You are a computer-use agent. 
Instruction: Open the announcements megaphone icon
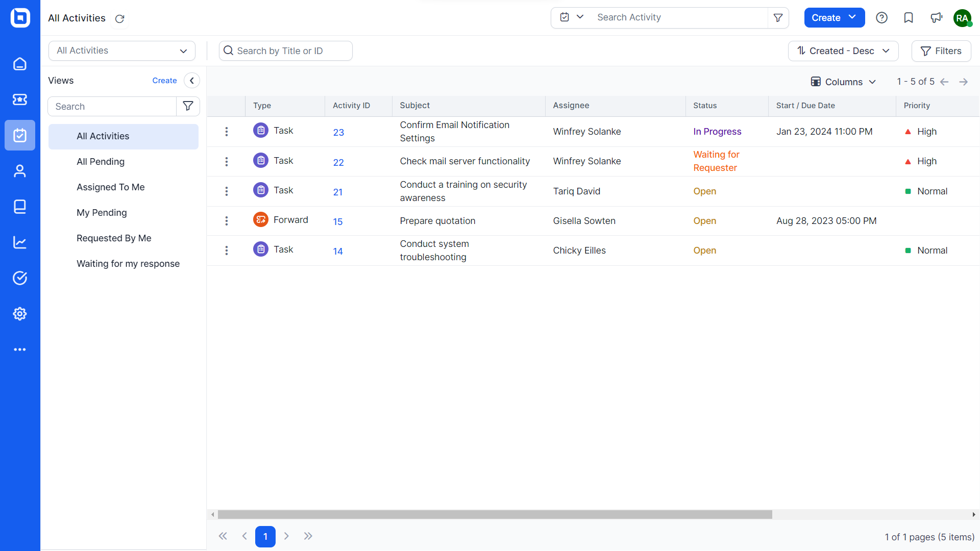pos(936,18)
